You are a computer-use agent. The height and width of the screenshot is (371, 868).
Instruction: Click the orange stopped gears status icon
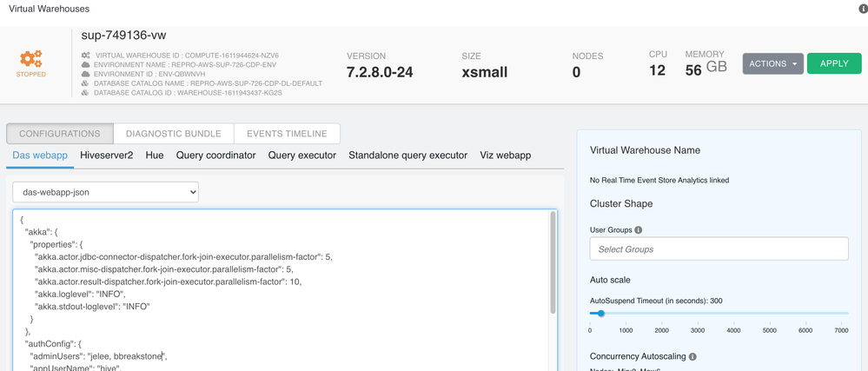pos(31,59)
